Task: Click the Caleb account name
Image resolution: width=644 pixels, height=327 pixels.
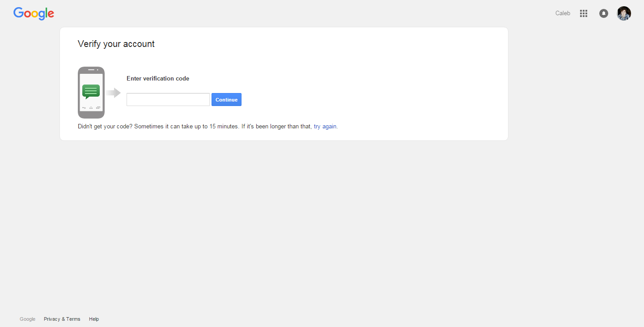Action: (x=563, y=13)
